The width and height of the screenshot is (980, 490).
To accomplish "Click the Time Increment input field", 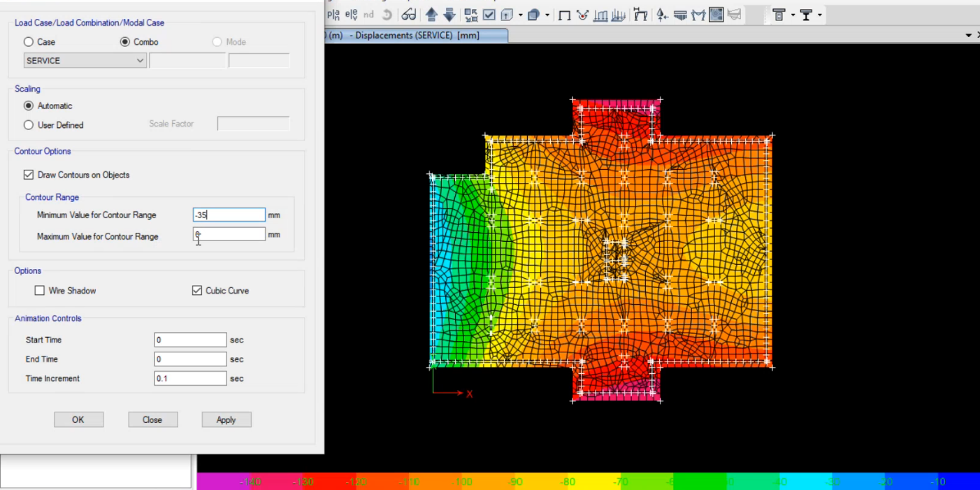I will pos(190,378).
